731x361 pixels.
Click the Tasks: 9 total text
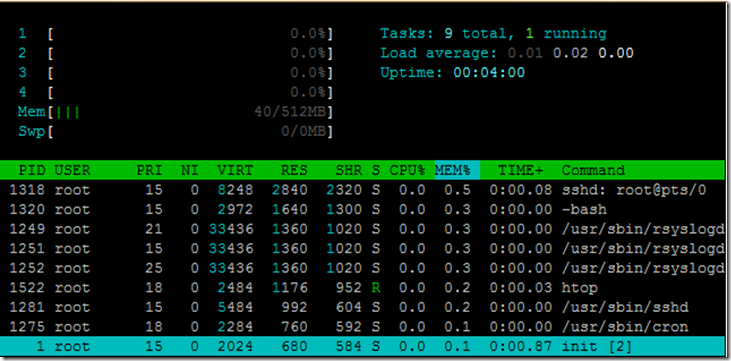tap(443, 34)
